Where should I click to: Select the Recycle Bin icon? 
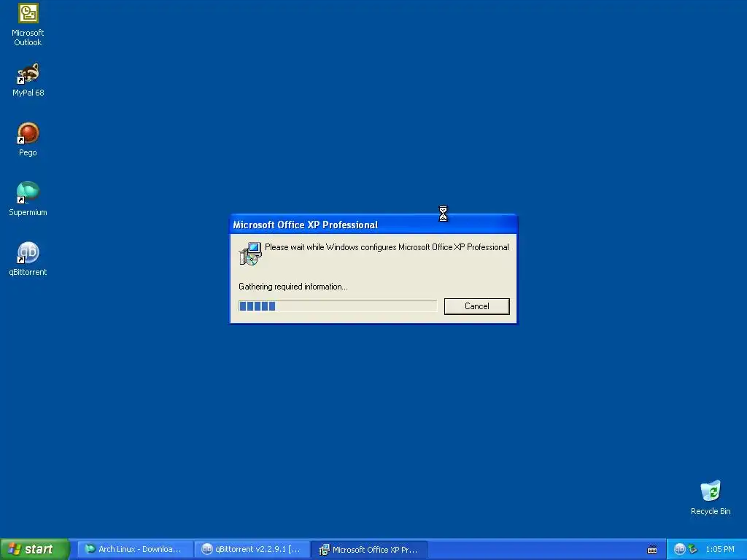(x=711, y=497)
